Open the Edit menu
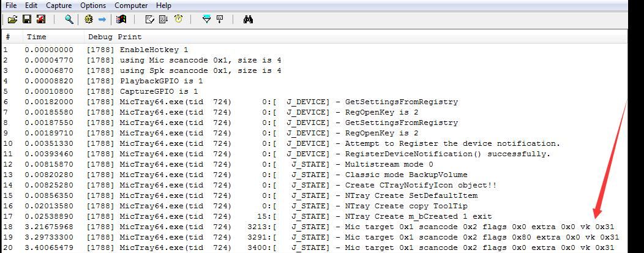This screenshot has height=253, width=644. (31, 6)
